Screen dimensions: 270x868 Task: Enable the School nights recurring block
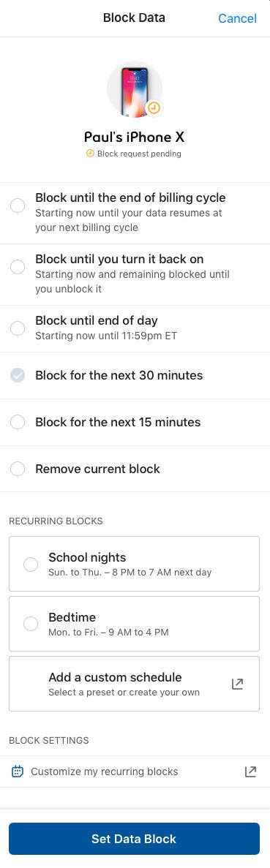pyautogui.click(x=134, y=564)
